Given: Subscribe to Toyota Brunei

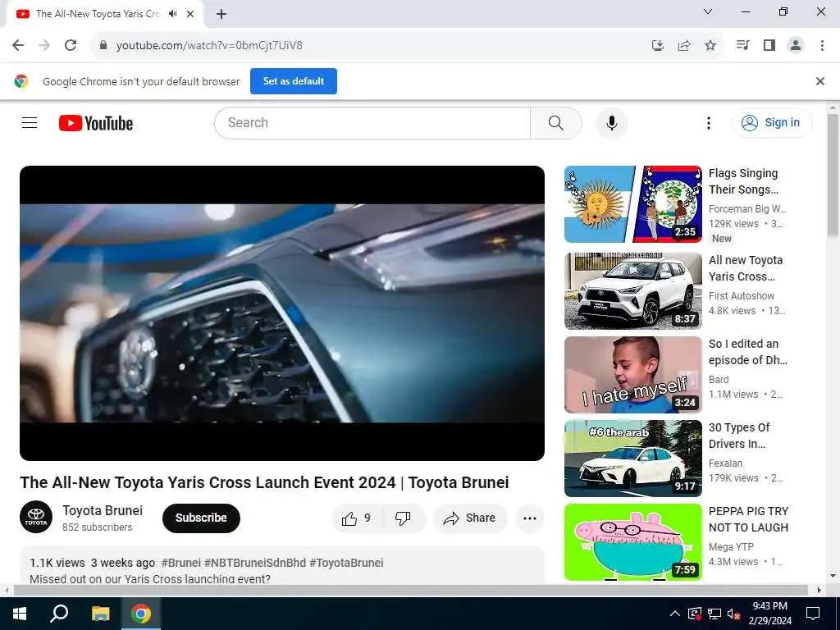Looking at the screenshot, I should point(201,518).
